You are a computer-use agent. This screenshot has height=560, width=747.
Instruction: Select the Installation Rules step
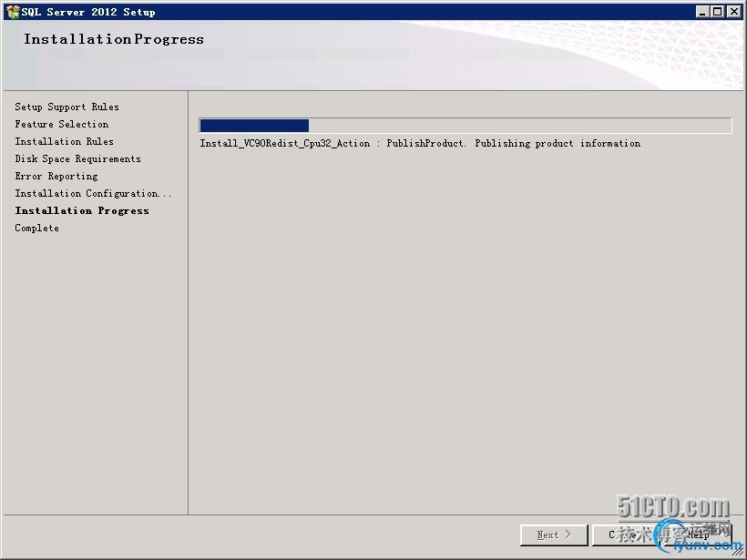tap(65, 141)
